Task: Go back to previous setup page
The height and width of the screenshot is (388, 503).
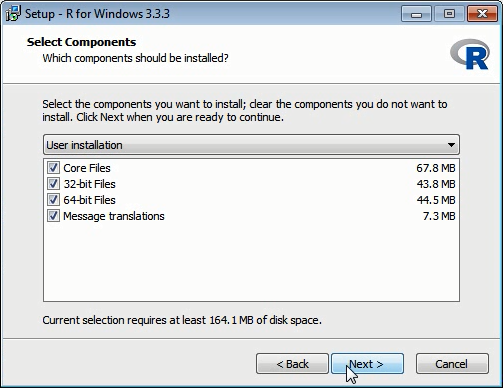Action: pyautogui.click(x=292, y=364)
